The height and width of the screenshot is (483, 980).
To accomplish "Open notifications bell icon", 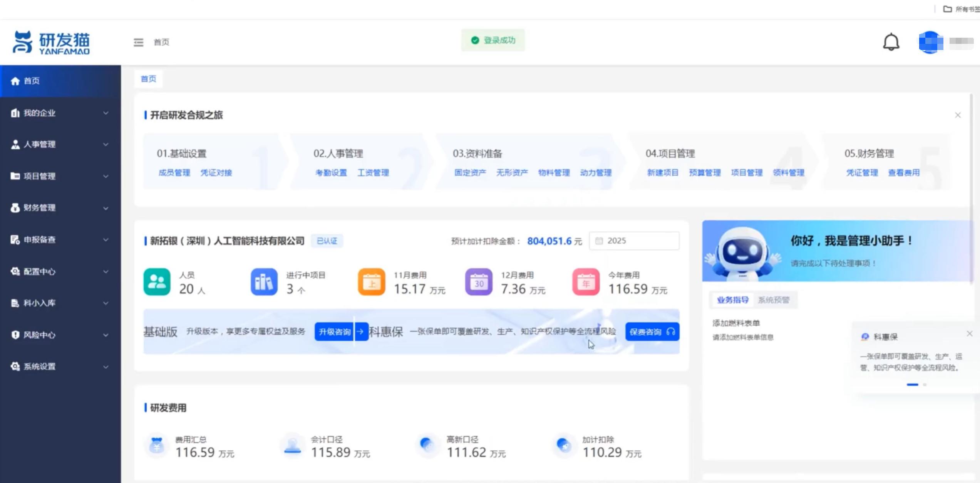I will point(891,42).
